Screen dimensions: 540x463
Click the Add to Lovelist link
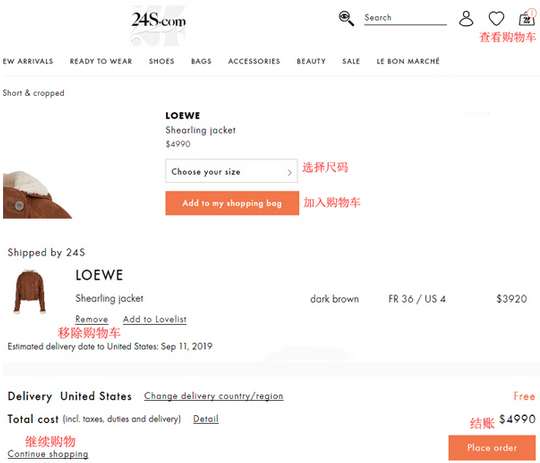(x=155, y=319)
